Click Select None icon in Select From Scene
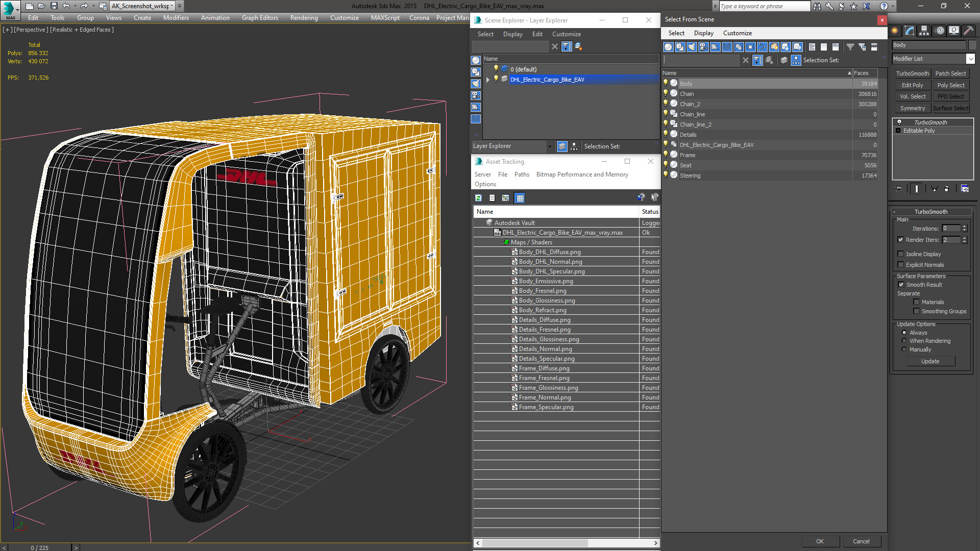 click(x=823, y=47)
